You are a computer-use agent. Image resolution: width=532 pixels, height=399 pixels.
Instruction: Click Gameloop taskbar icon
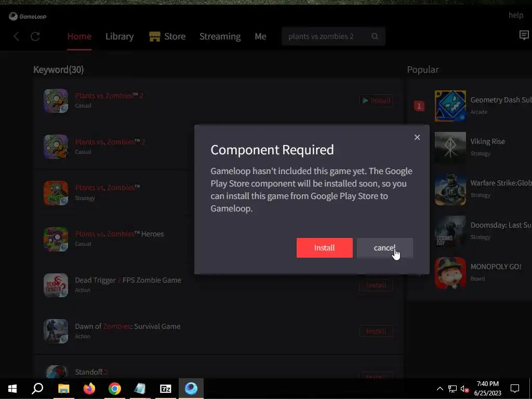tap(191, 389)
